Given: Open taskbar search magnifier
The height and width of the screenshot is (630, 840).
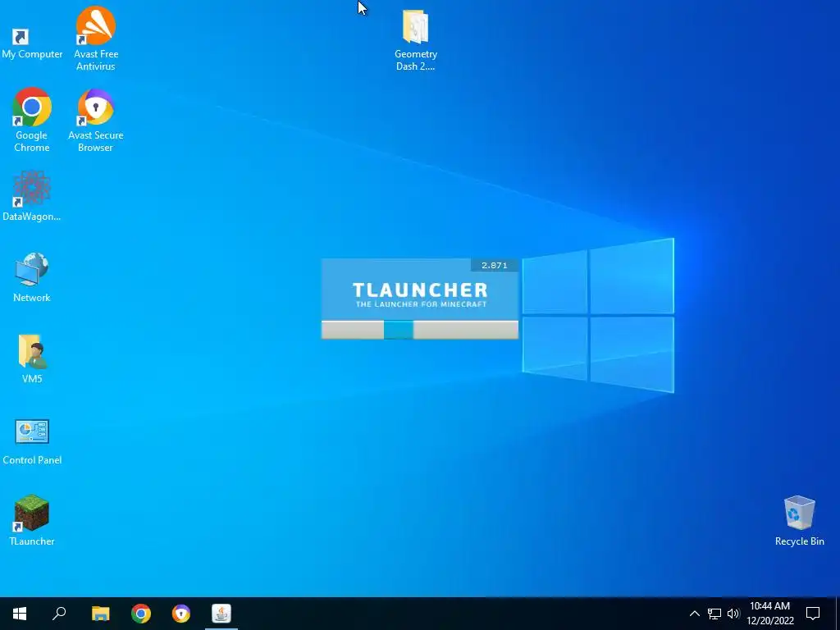Looking at the screenshot, I should 59,614.
